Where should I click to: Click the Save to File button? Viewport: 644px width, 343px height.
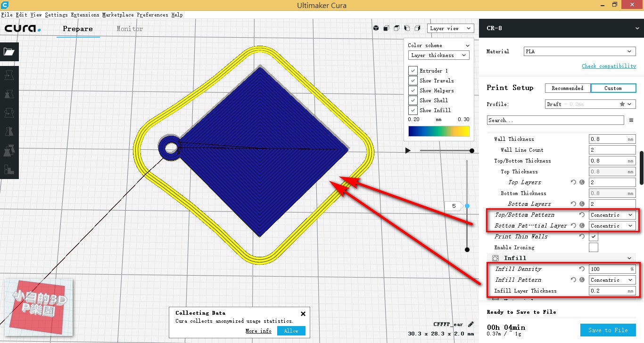pyautogui.click(x=608, y=330)
